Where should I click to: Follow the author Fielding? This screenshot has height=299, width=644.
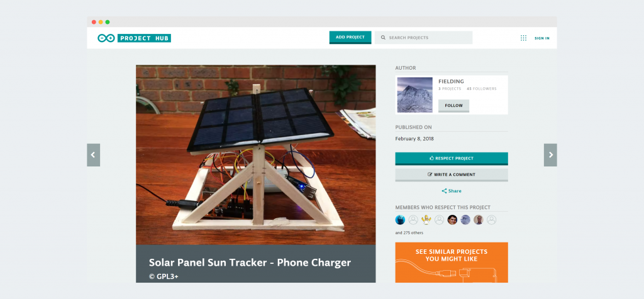[453, 106]
